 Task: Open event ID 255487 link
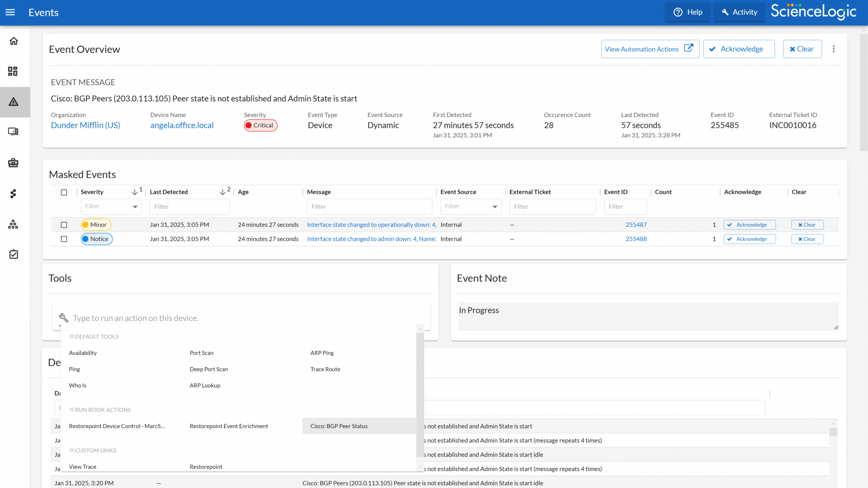point(636,225)
